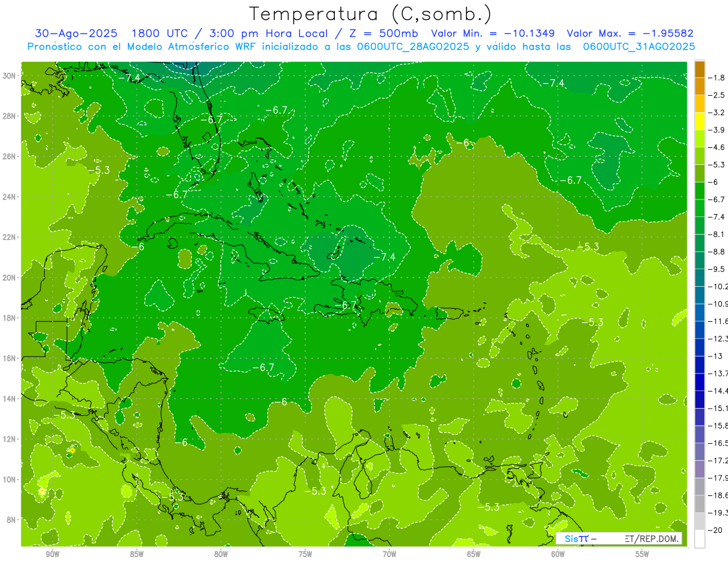
Task: Click the '75W' longitude axis label
Action: point(305,554)
